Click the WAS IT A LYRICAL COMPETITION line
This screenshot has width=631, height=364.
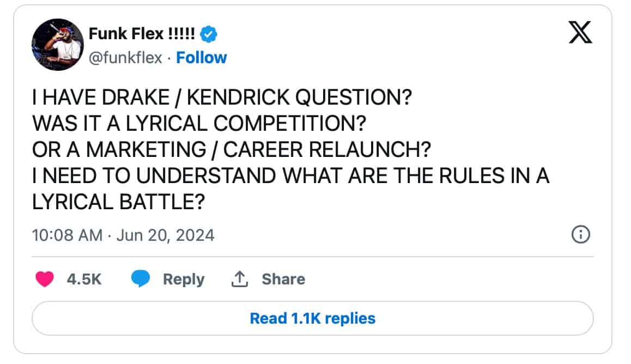pyautogui.click(x=198, y=124)
